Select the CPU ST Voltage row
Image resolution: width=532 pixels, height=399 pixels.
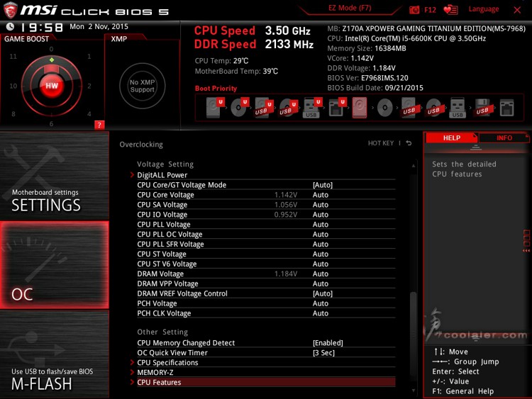click(266, 254)
